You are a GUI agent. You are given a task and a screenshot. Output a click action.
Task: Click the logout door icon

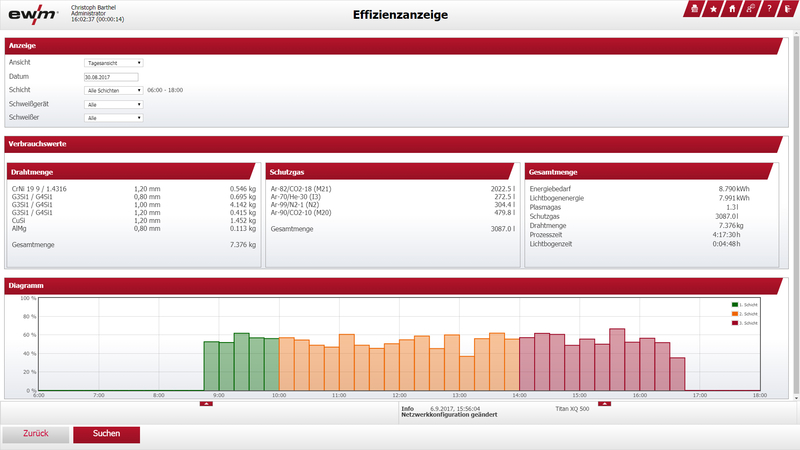pos(788,9)
